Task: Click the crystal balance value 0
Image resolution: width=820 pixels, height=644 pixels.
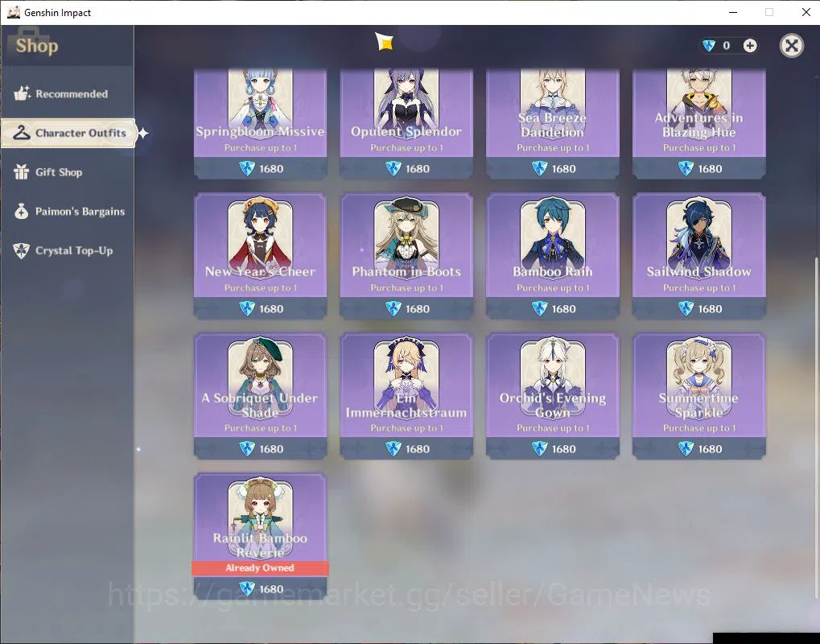Action: coord(726,46)
